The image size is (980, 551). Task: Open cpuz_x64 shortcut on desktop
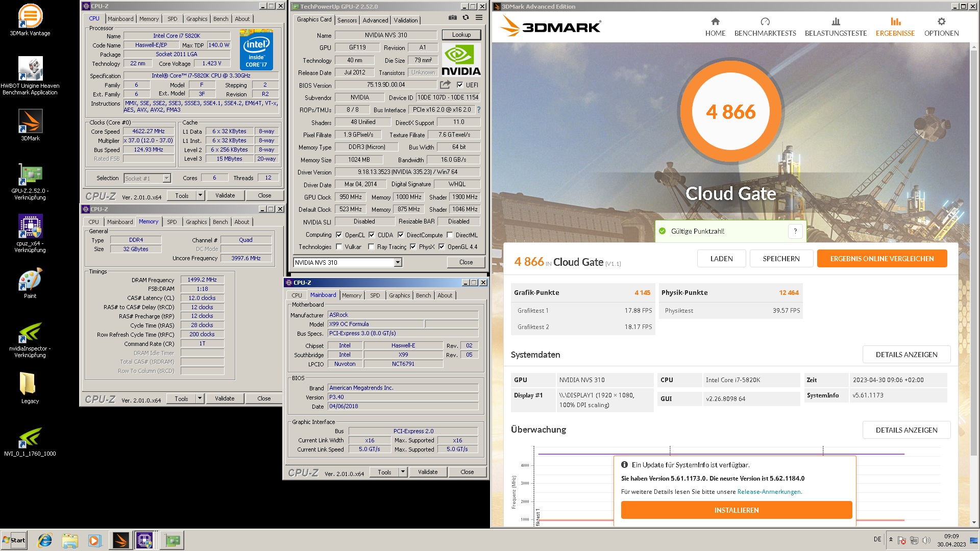pyautogui.click(x=30, y=233)
